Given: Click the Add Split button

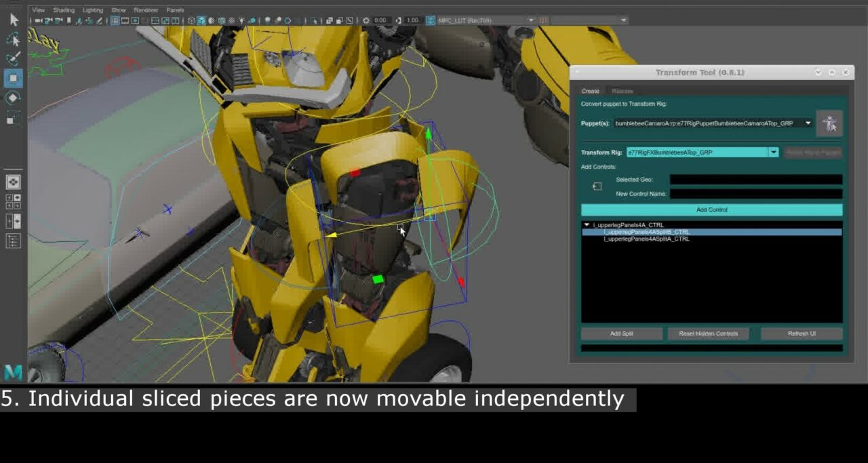Looking at the screenshot, I should [x=622, y=334].
